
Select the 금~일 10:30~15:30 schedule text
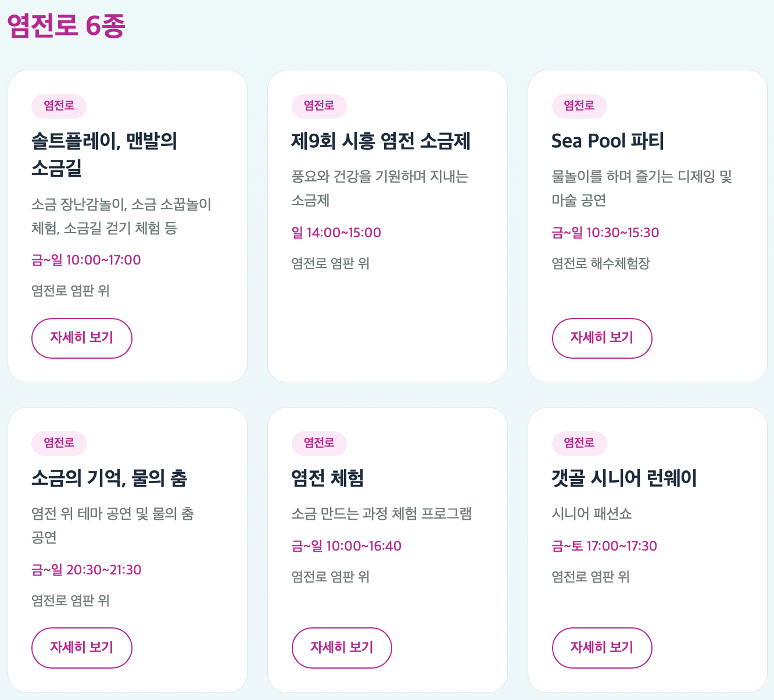pos(605,233)
